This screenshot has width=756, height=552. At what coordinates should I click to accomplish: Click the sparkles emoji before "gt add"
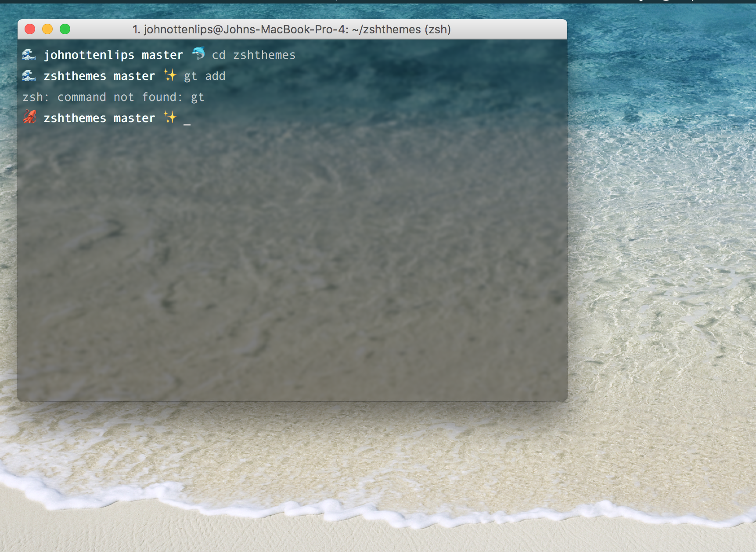[170, 75]
